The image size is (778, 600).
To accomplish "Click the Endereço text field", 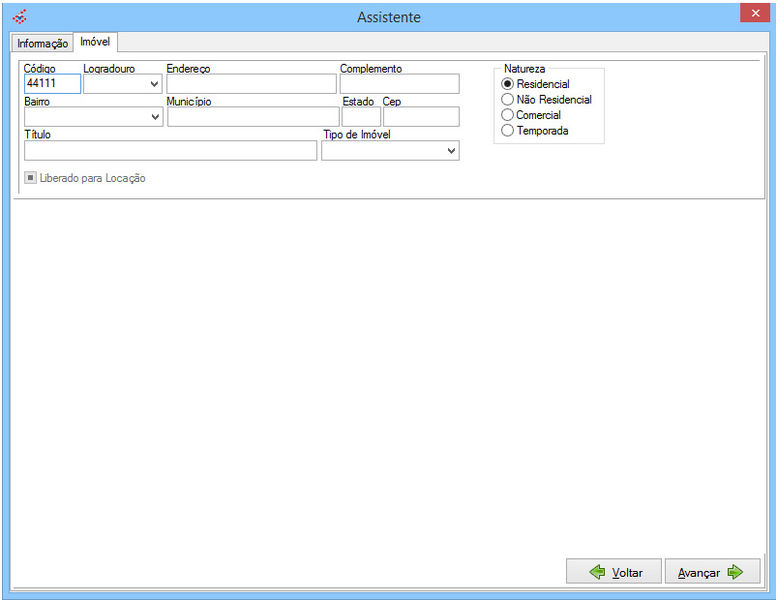I will [x=251, y=84].
